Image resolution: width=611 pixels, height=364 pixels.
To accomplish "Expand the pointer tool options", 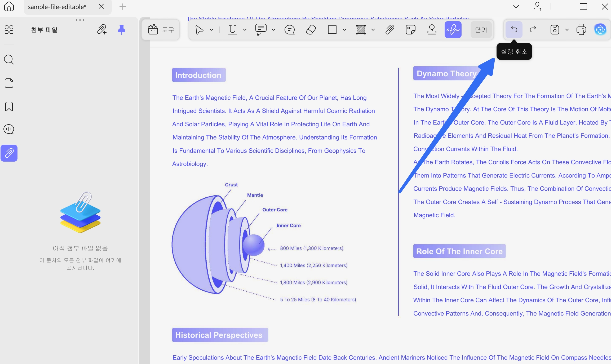I will pos(211,30).
